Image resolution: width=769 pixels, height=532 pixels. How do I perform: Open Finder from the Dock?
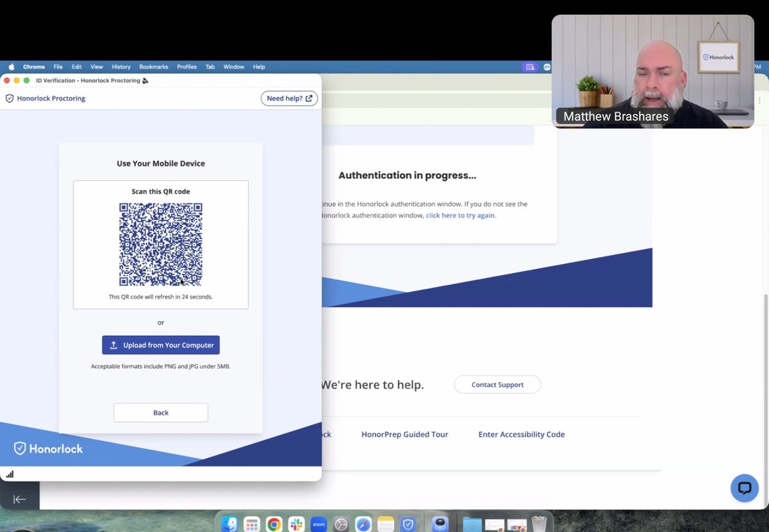coord(229,524)
